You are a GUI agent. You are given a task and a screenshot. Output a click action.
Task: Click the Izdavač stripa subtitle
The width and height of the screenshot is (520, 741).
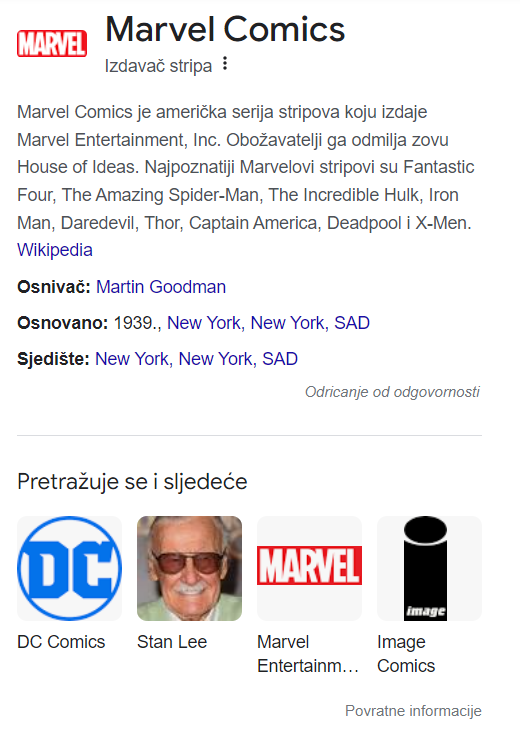tap(158, 65)
